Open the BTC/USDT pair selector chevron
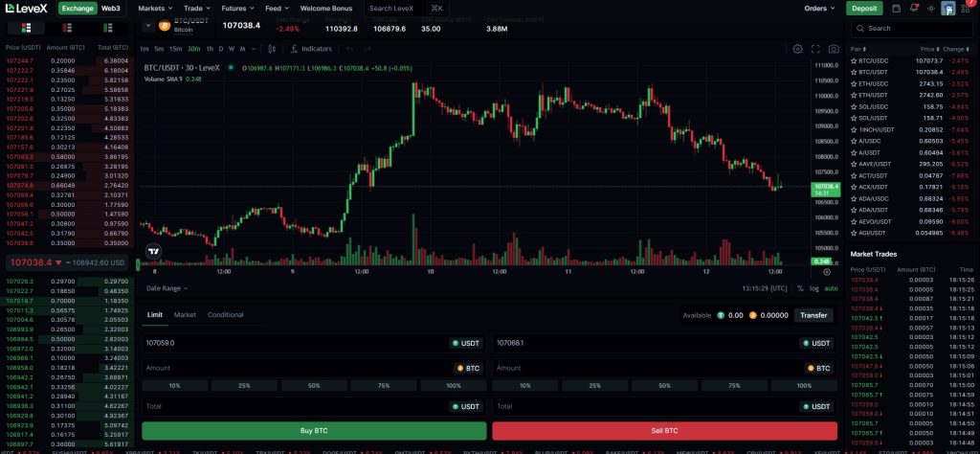 click(x=148, y=26)
